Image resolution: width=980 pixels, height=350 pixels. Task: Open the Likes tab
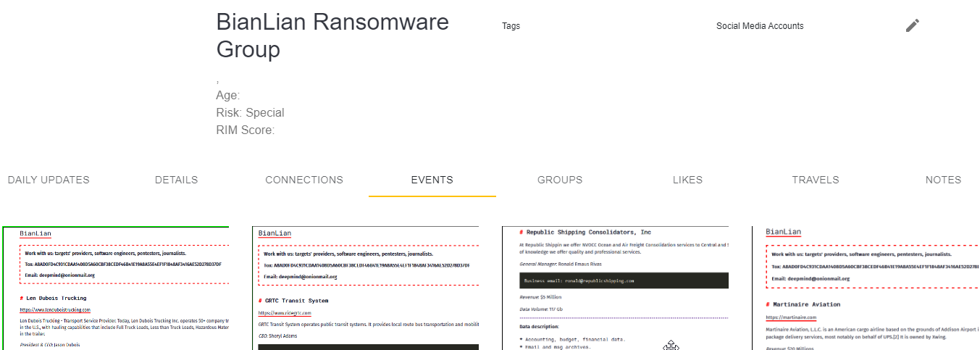687,180
